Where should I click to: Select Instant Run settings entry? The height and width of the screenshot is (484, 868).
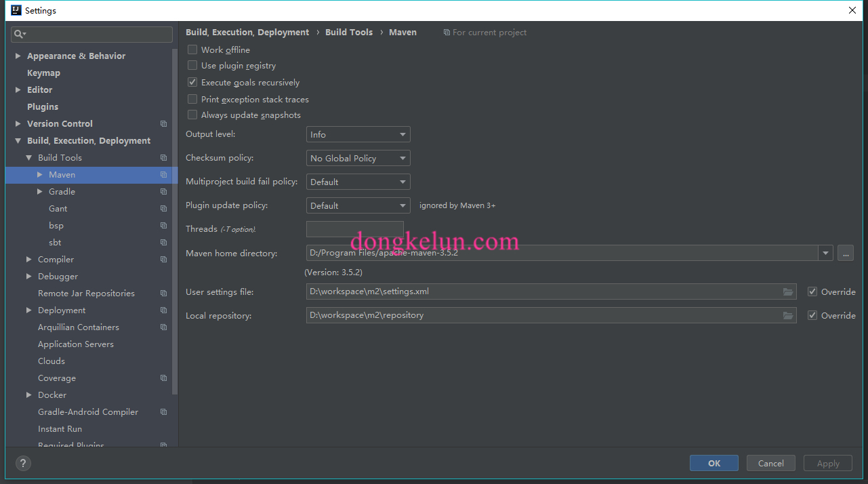60,429
